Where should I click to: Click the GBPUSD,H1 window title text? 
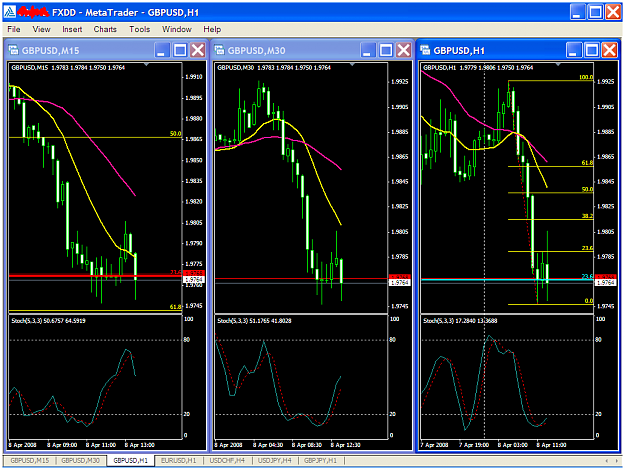(x=459, y=51)
